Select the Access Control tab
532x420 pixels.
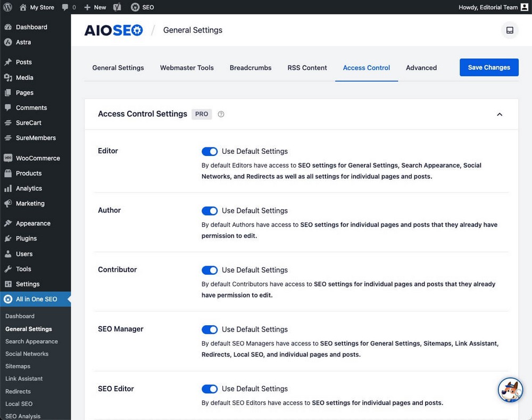pos(367,68)
